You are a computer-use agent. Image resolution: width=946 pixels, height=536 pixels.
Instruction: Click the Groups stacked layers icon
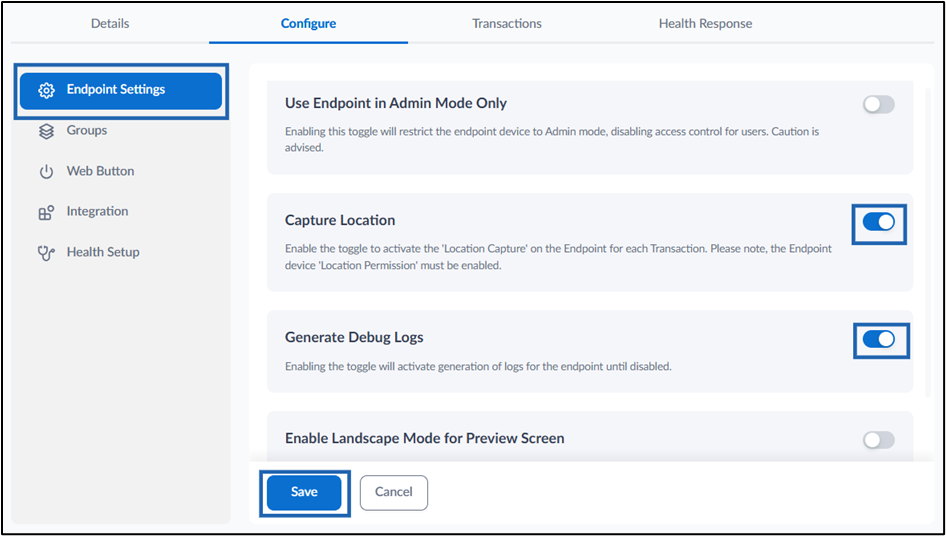pos(46,131)
